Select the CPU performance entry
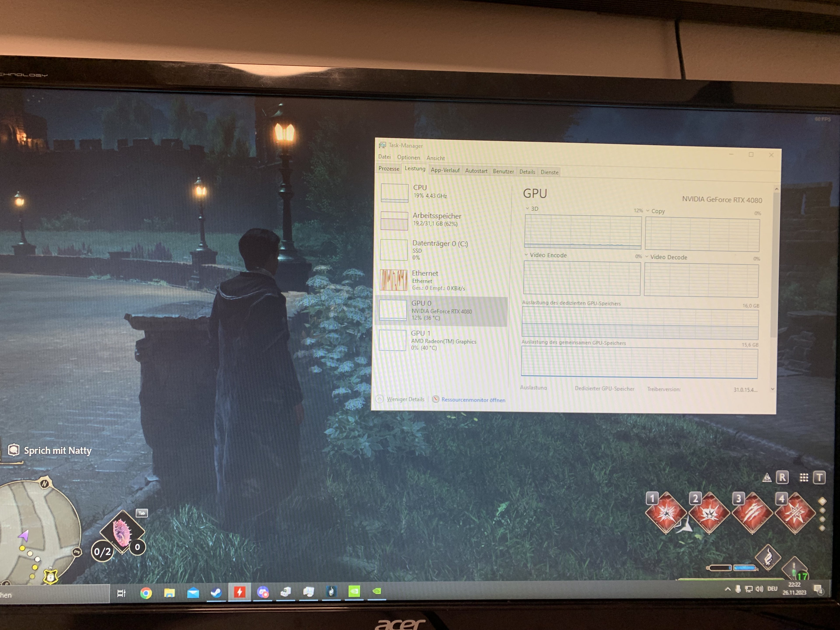Image resolution: width=840 pixels, height=630 pixels. (x=441, y=192)
